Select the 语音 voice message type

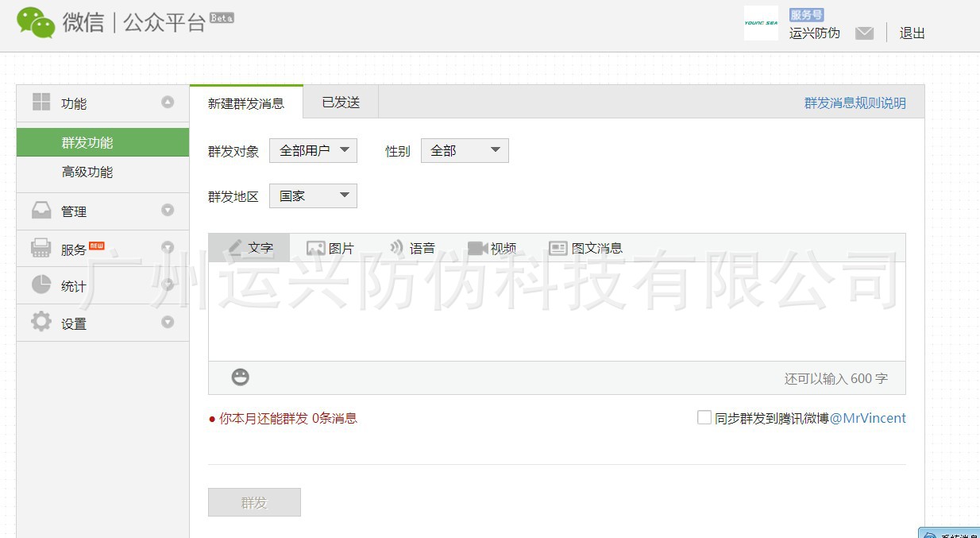(412, 248)
